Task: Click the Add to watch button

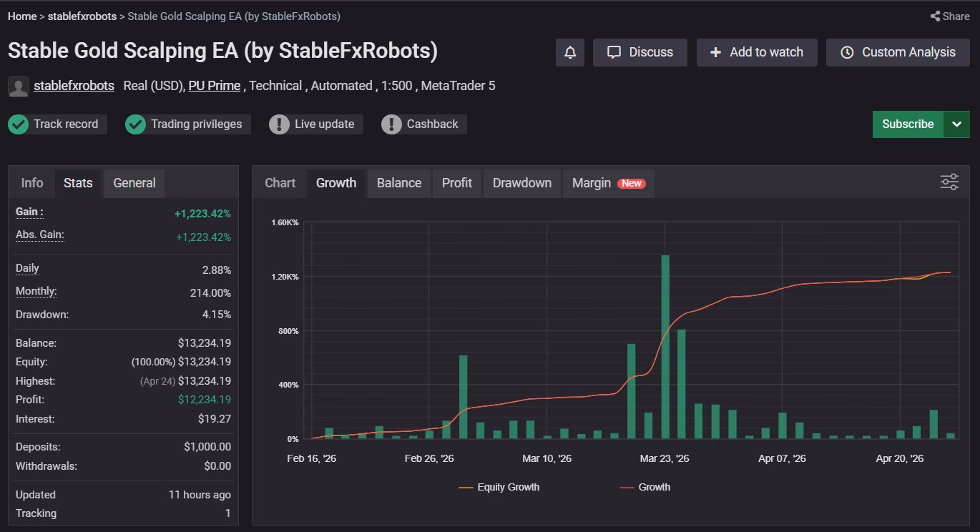Action: (757, 52)
